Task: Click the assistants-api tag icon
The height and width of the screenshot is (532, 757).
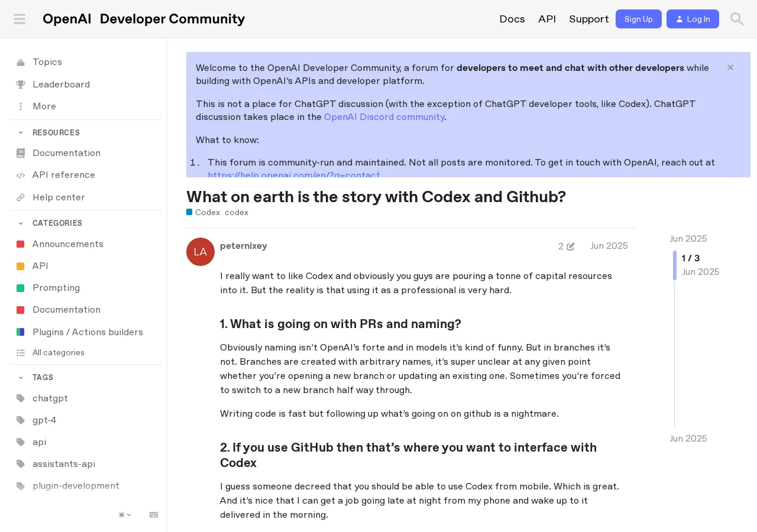Action: (x=21, y=464)
